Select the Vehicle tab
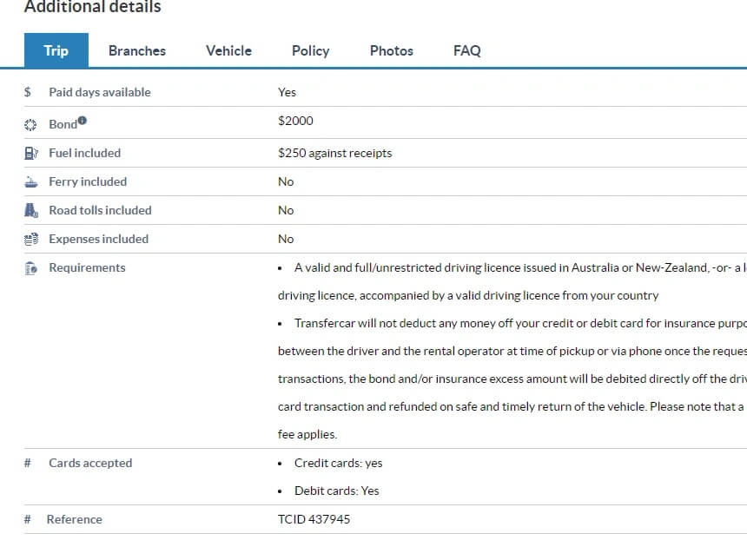 coord(228,50)
